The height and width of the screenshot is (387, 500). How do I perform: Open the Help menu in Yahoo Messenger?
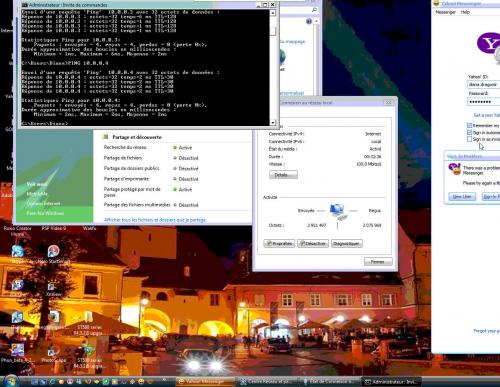(x=465, y=12)
